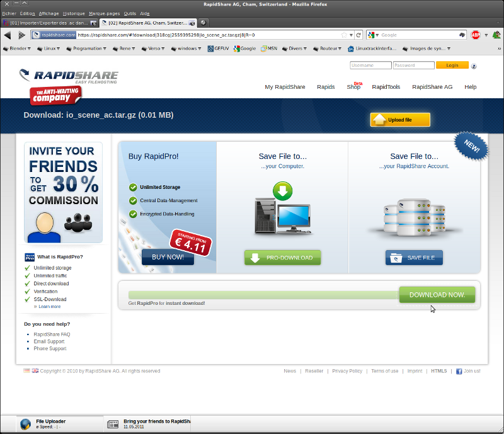The height and width of the screenshot is (434, 504).
Task: Click the File Uploader globe icon
Action: pyautogui.click(x=25, y=424)
